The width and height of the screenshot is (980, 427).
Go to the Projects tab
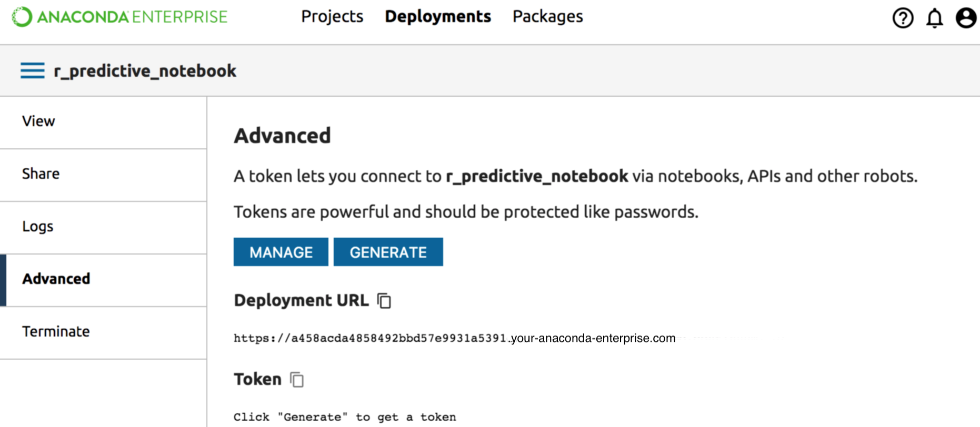332,17
